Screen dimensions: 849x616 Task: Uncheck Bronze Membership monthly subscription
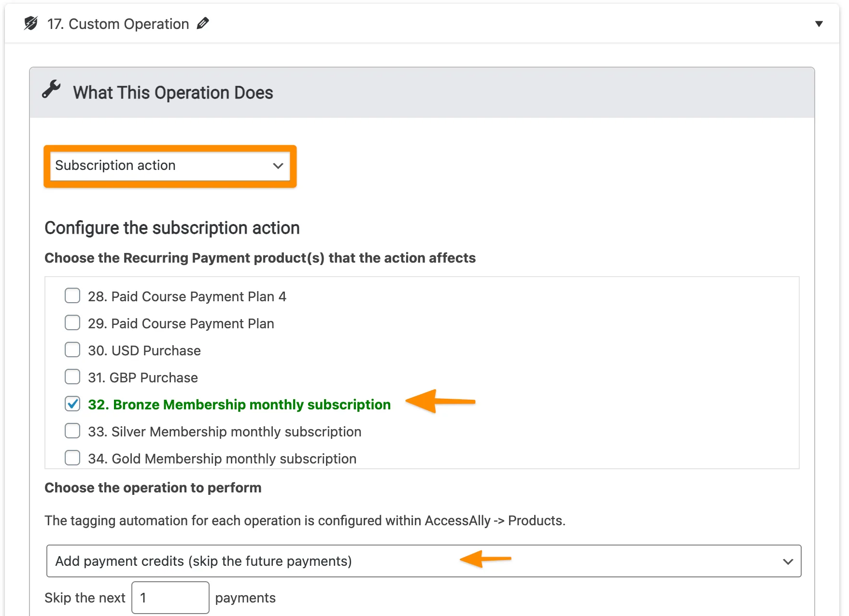[72, 404]
